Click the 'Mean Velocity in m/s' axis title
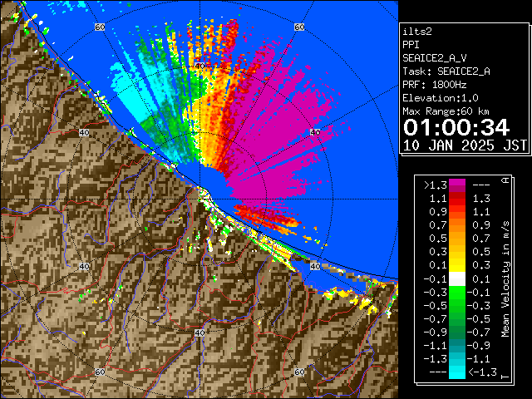Screen dimensions: 532x399 (x=505, y=279)
